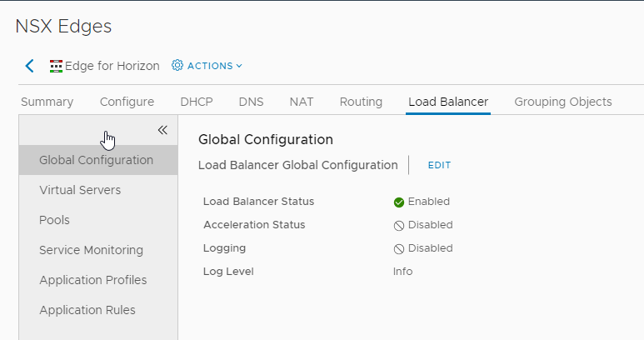Click Load Balancer Global Configuration label
644x340 pixels.
coord(298,165)
